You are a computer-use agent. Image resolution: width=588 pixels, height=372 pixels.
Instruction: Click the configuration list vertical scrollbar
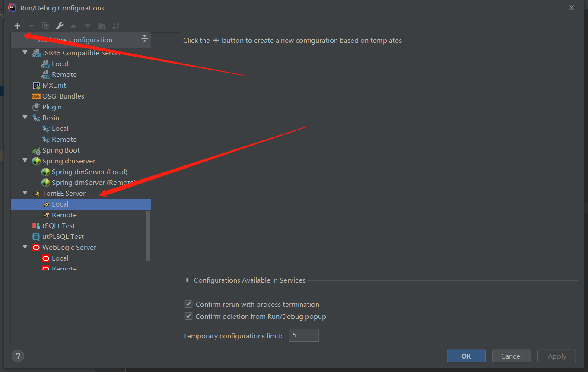point(148,236)
